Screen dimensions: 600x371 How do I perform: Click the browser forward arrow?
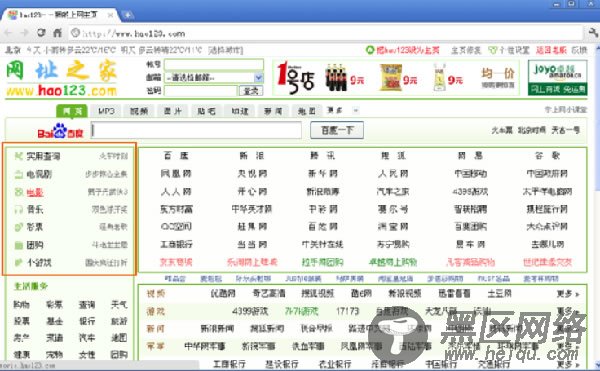(24, 33)
